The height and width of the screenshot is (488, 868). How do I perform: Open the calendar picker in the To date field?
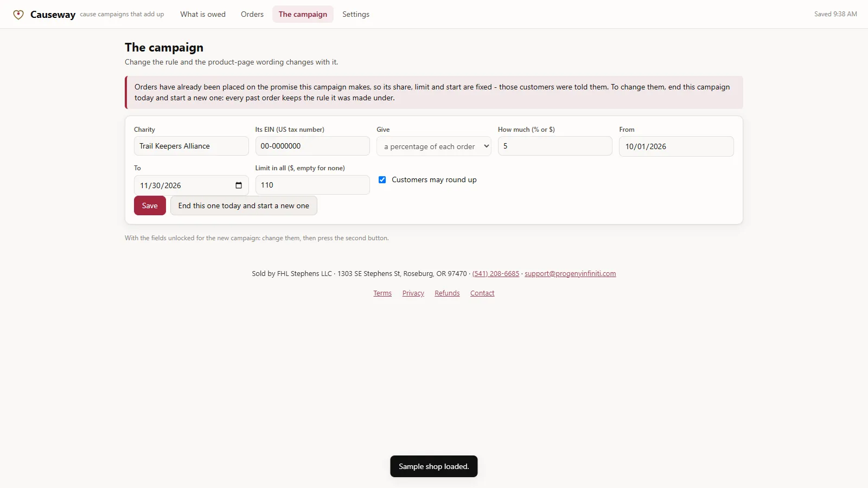[239, 185]
